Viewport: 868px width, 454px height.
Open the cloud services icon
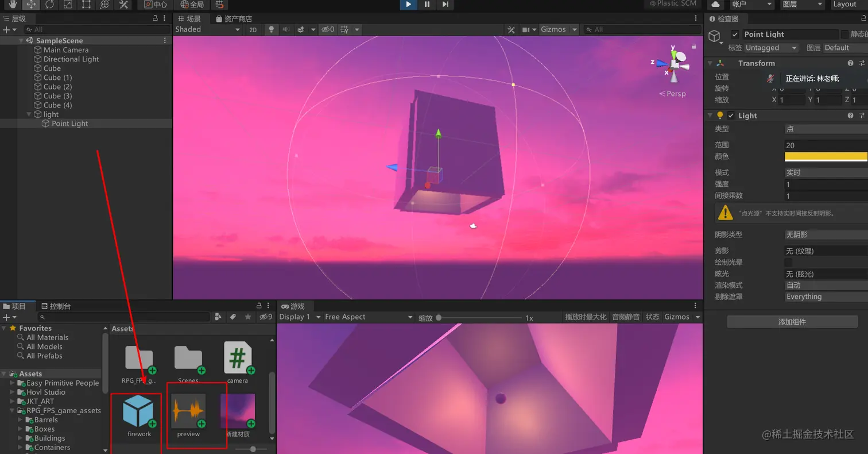715,5
